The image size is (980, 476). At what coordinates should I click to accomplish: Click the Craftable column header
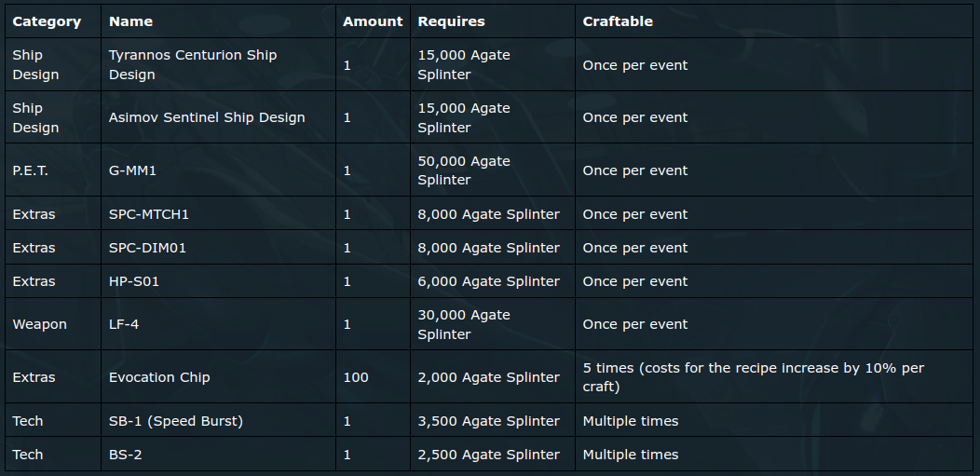618,21
